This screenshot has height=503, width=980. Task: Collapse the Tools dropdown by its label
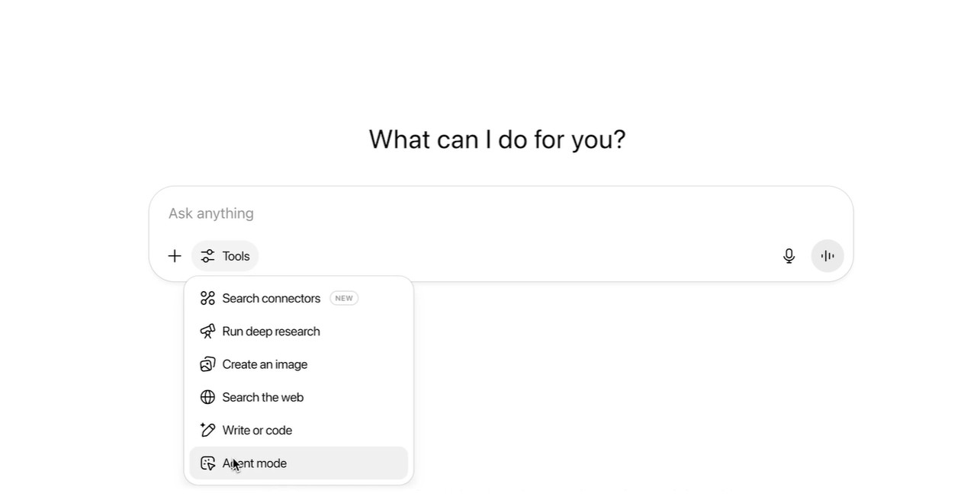236,256
